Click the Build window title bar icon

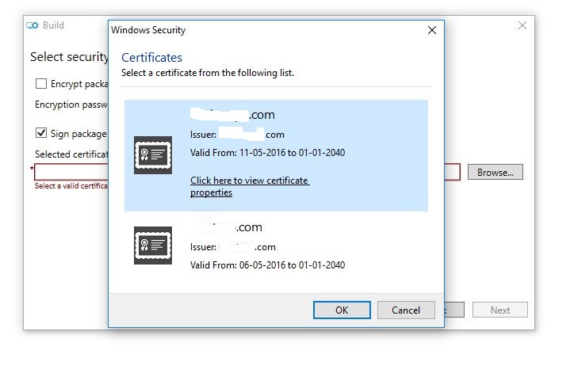click(x=33, y=25)
